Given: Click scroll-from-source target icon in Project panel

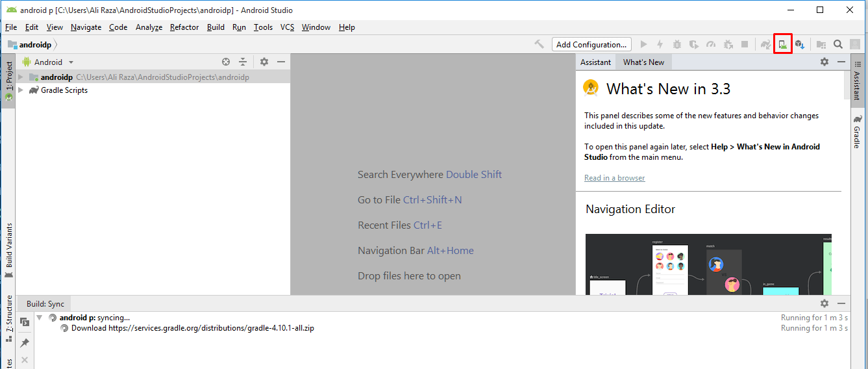Looking at the screenshot, I should click(226, 62).
